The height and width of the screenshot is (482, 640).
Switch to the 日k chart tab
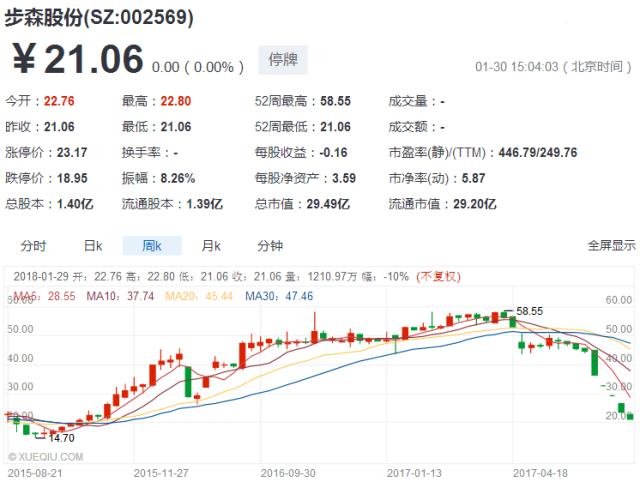click(93, 246)
